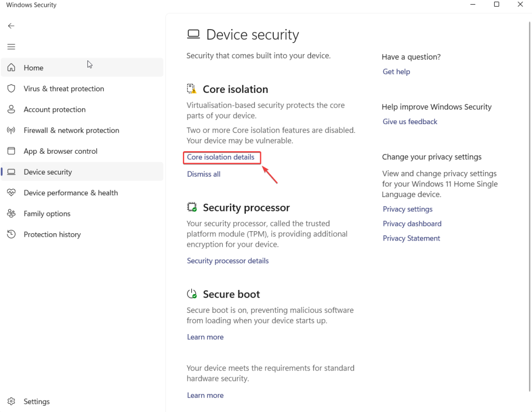This screenshot has width=532, height=412.
Task: Select the Family options icon
Action: pos(11,214)
